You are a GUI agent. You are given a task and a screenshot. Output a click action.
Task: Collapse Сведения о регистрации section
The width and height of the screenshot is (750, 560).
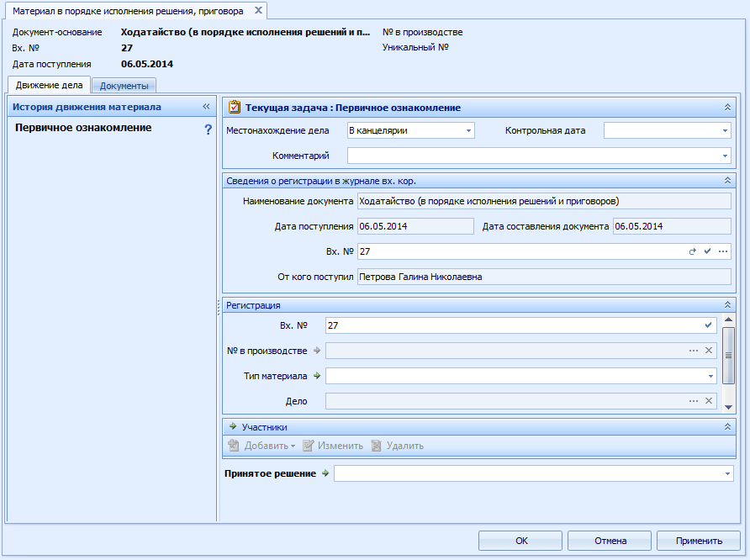[727, 180]
